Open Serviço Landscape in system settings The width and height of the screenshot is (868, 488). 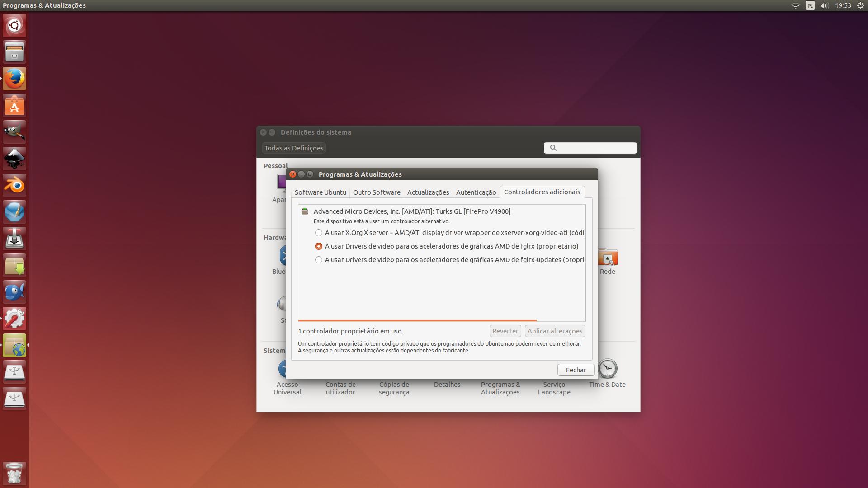click(554, 388)
